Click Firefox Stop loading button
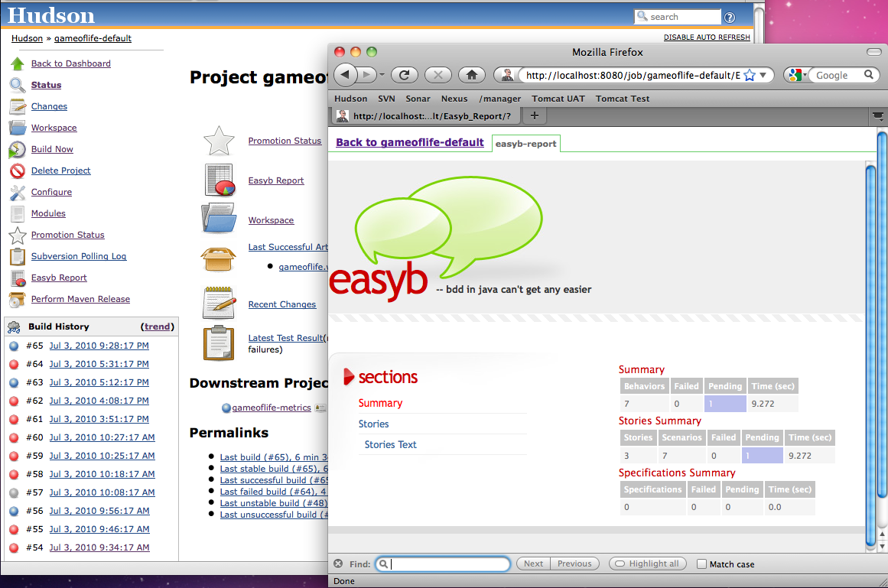Image resolution: width=888 pixels, height=588 pixels. click(438, 75)
